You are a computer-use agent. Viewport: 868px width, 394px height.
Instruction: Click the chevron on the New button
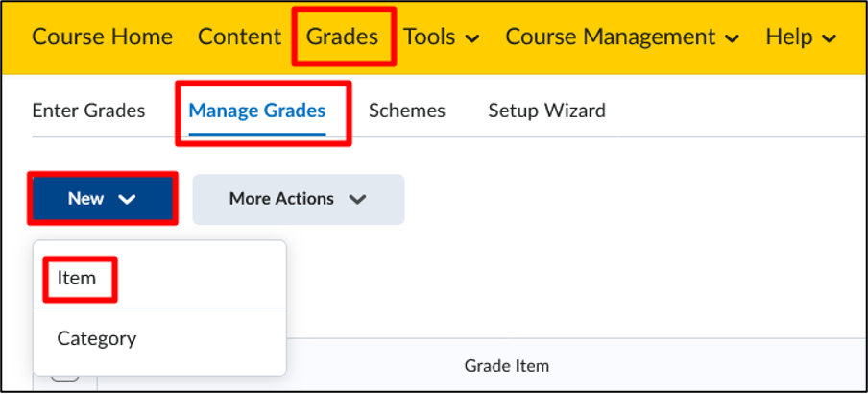click(128, 200)
